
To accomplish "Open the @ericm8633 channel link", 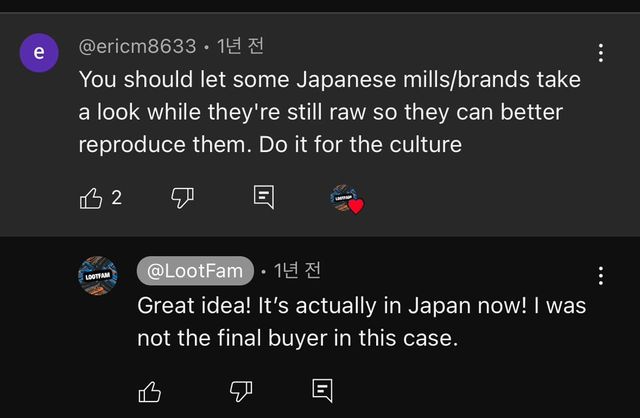I will (x=137, y=46).
